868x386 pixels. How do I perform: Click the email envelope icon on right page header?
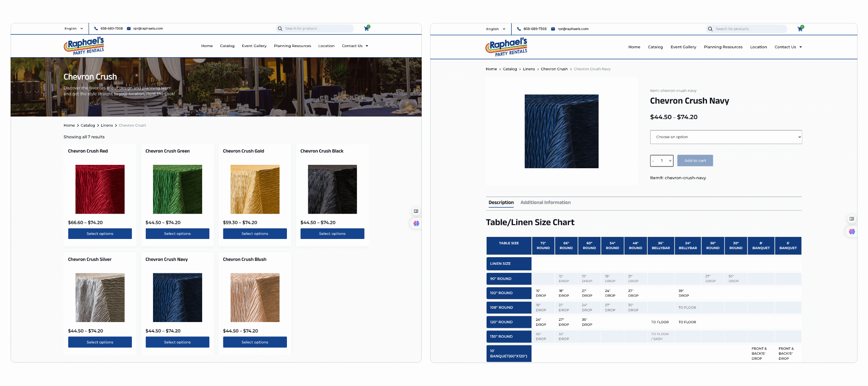(553, 29)
